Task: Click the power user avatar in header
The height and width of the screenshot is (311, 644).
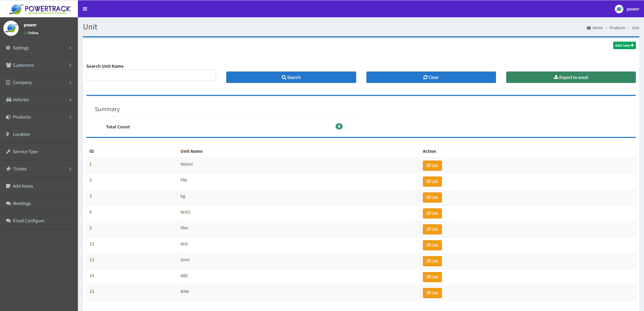Action: tap(619, 9)
